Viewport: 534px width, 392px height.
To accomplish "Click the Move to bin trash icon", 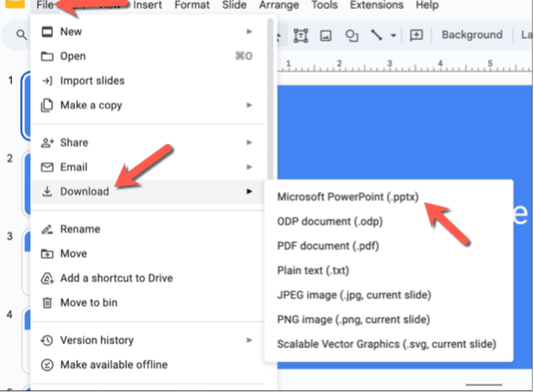I will point(47,303).
